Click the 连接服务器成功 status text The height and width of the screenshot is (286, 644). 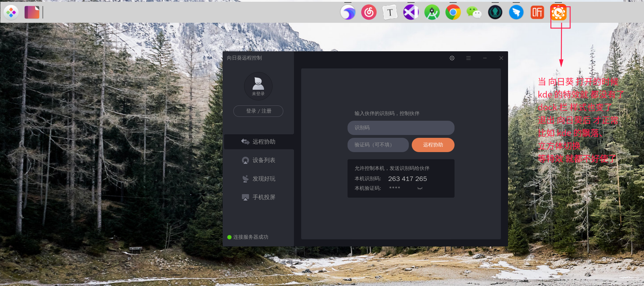point(251,237)
